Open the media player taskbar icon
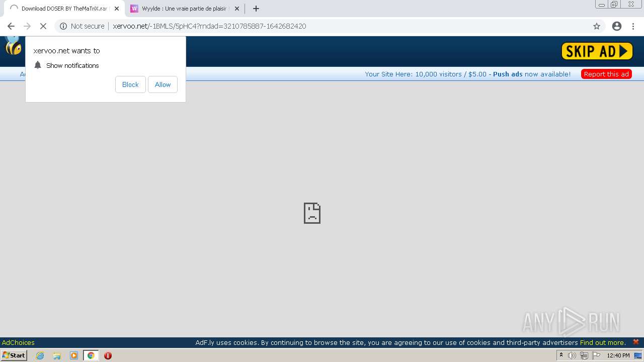 (x=74, y=355)
